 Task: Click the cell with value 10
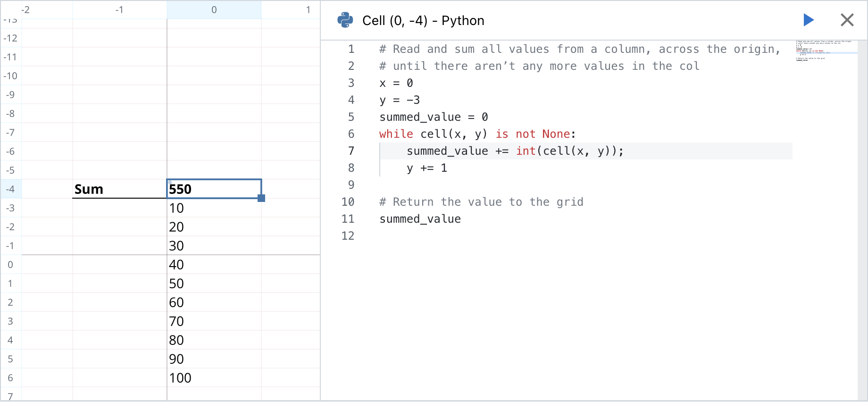[x=214, y=208]
